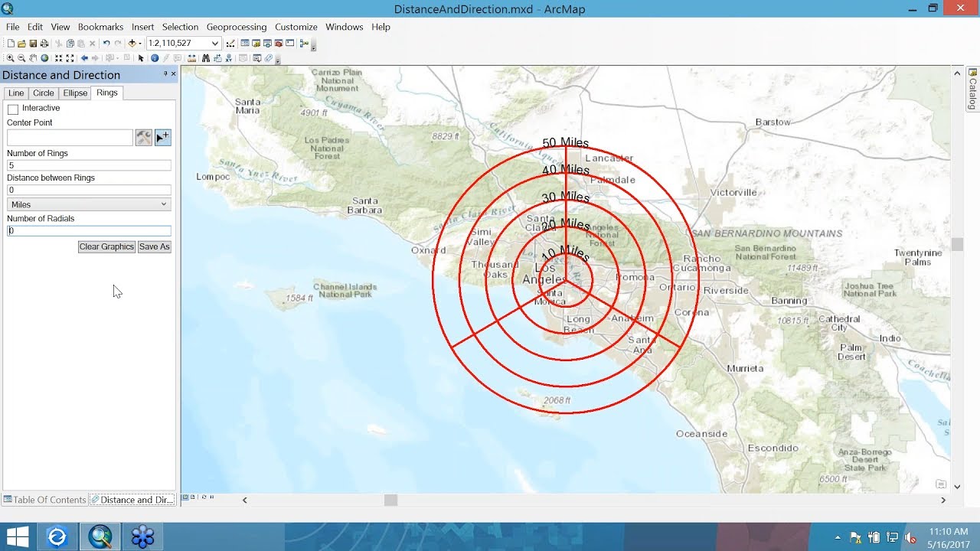Expand Standard toolbar options arrow

tap(313, 46)
